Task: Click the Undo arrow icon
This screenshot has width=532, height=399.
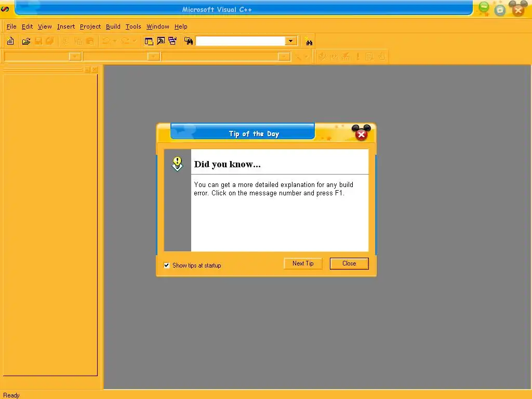Action: tap(106, 41)
